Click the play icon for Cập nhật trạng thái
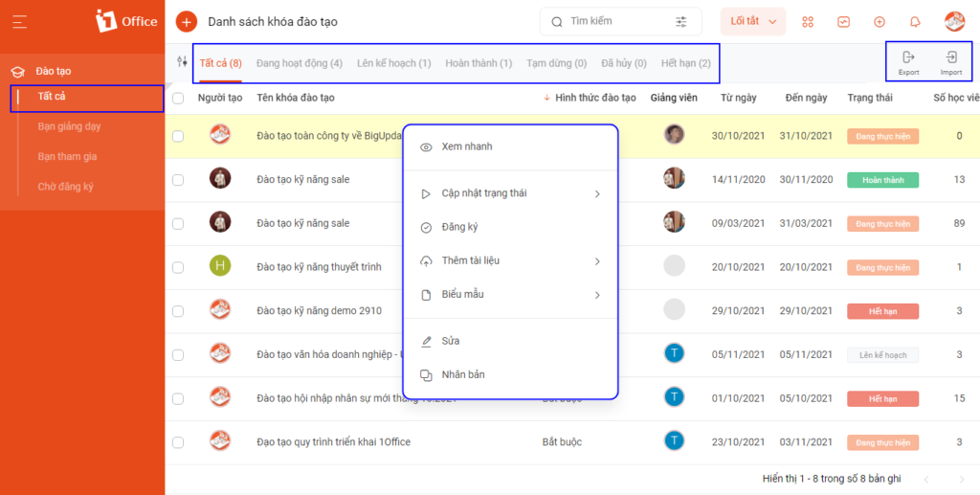Screen dimensions: 980x495 [x=426, y=193]
